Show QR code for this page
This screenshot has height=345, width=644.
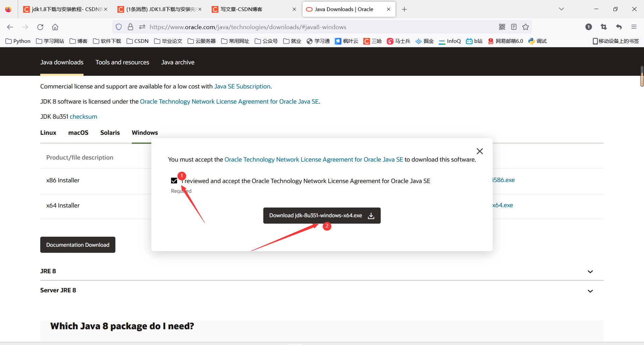click(x=502, y=27)
